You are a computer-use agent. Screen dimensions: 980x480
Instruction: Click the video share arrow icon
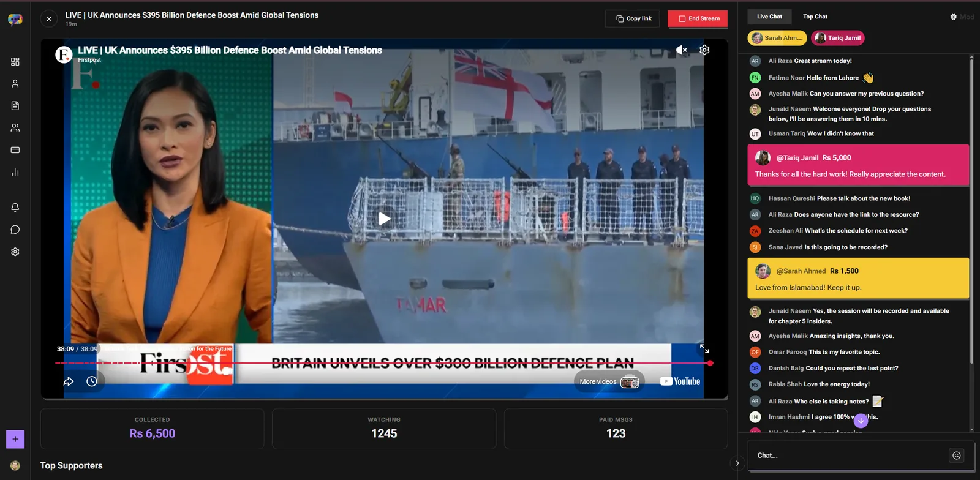coord(69,381)
